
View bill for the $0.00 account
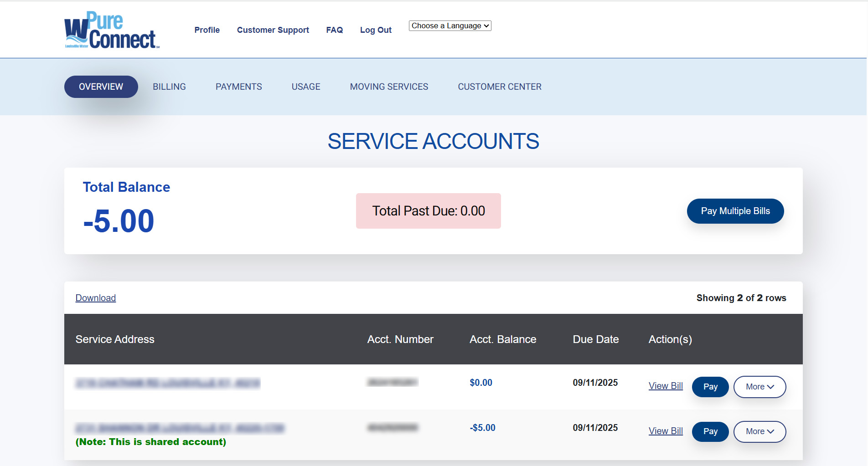665,386
